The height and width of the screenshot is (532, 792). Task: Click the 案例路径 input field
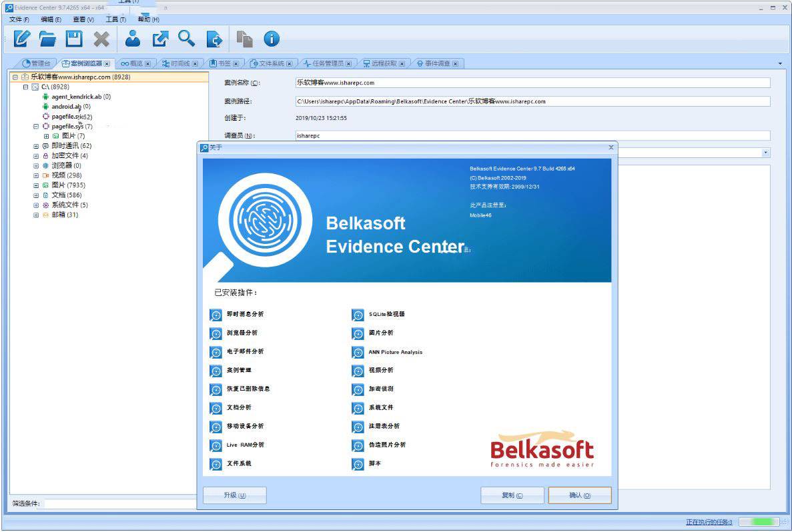pyautogui.click(x=533, y=101)
